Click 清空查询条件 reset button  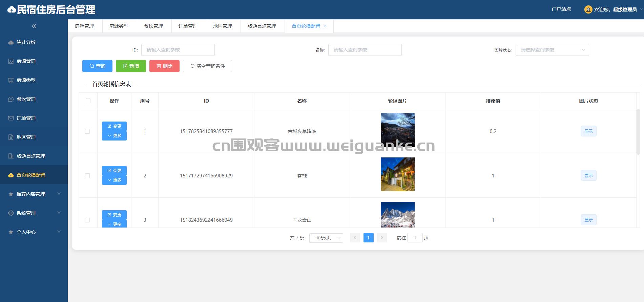pyautogui.click(x=207, y=66)
